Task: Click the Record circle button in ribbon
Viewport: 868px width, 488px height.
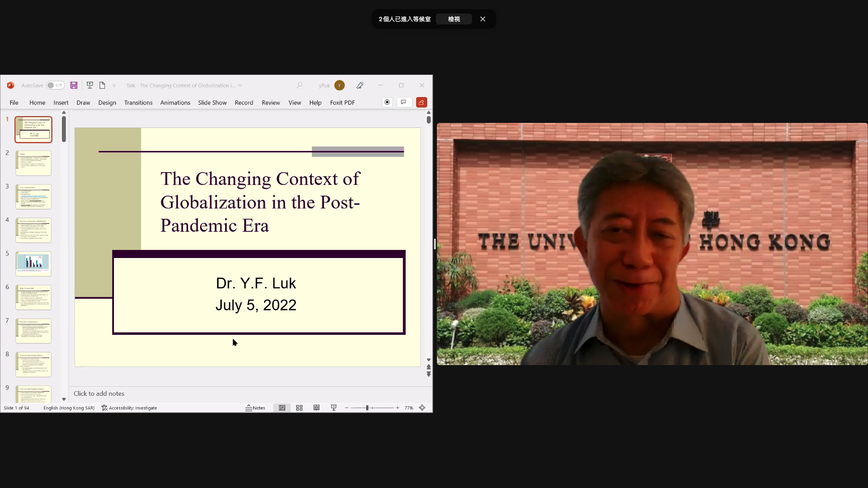Action: coord(387,103)
